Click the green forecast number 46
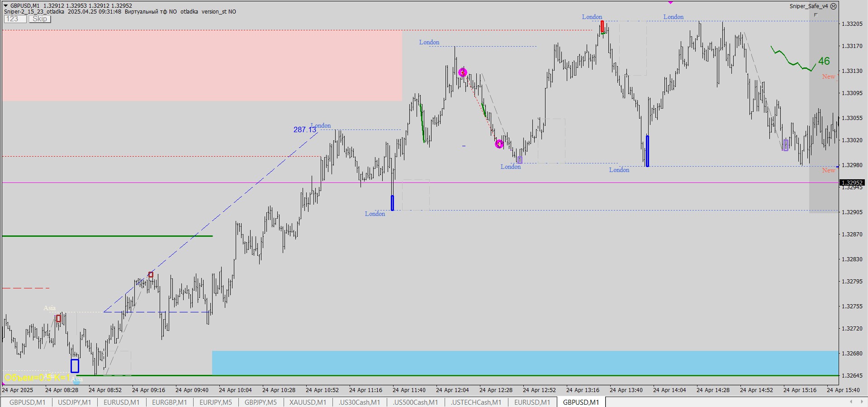Viewport: 868px width, 407px height. [x=824, y=61]
